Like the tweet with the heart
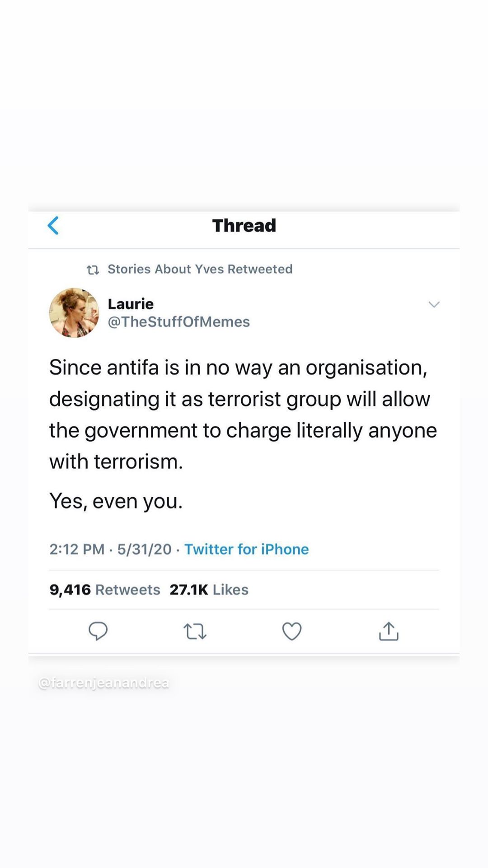 tap(291, 631)
